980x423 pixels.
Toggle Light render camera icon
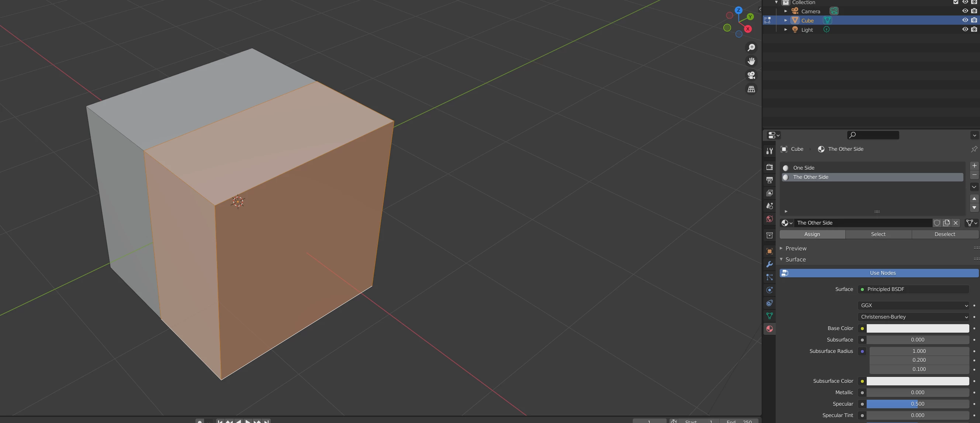click(x=974, y=29)
